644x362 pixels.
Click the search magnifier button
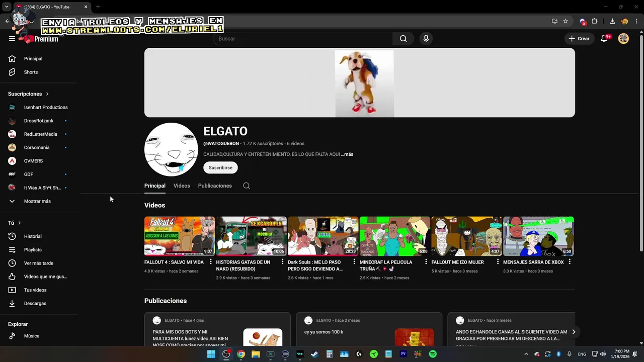(x=403, y=39)
